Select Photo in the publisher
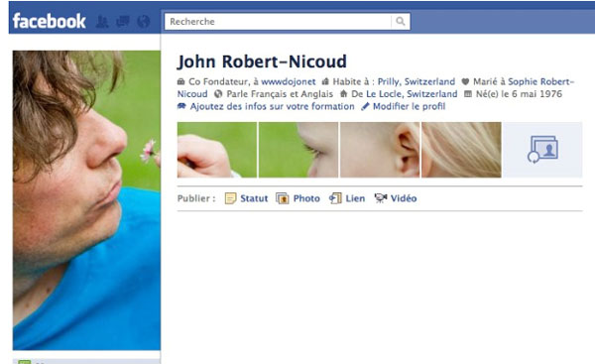This screenshot has height=364, width=595. tap(306, 198)
